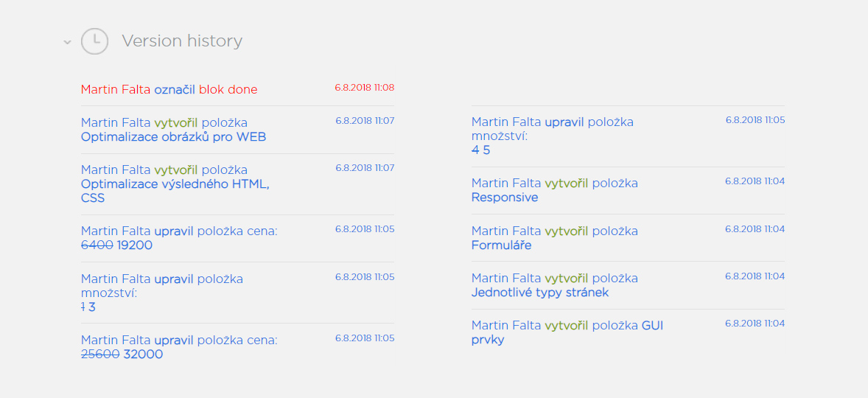
Task: Click the quantity change 1 to 3
Action: 88,307
